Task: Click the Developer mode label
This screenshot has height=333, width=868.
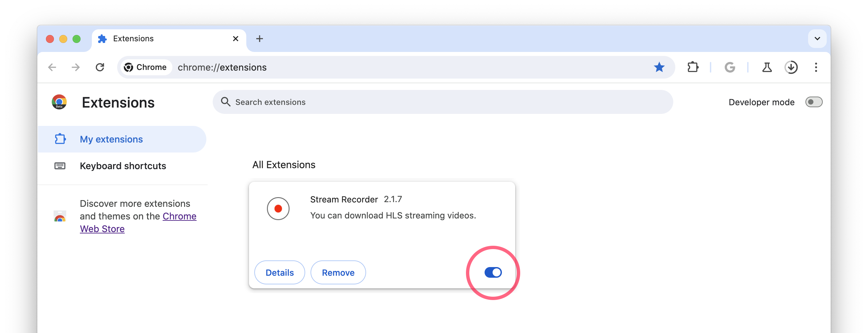Action: coord(761,102)
